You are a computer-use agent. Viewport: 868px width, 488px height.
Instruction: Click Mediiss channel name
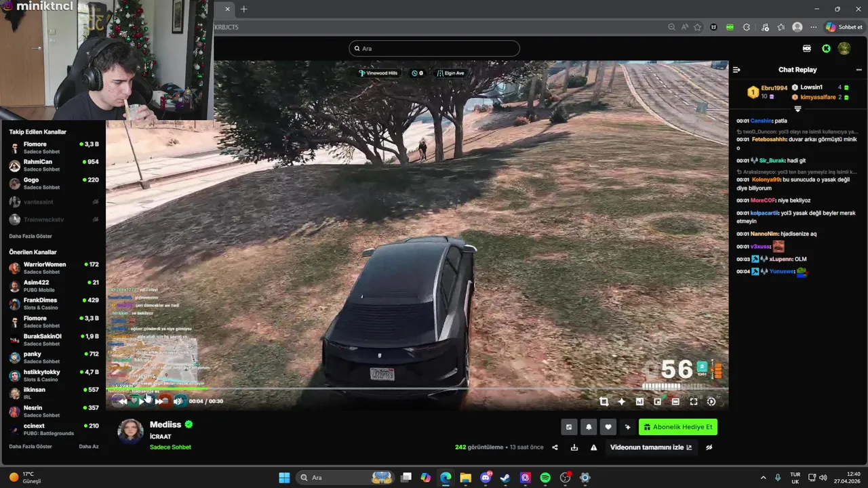(165, 424)
